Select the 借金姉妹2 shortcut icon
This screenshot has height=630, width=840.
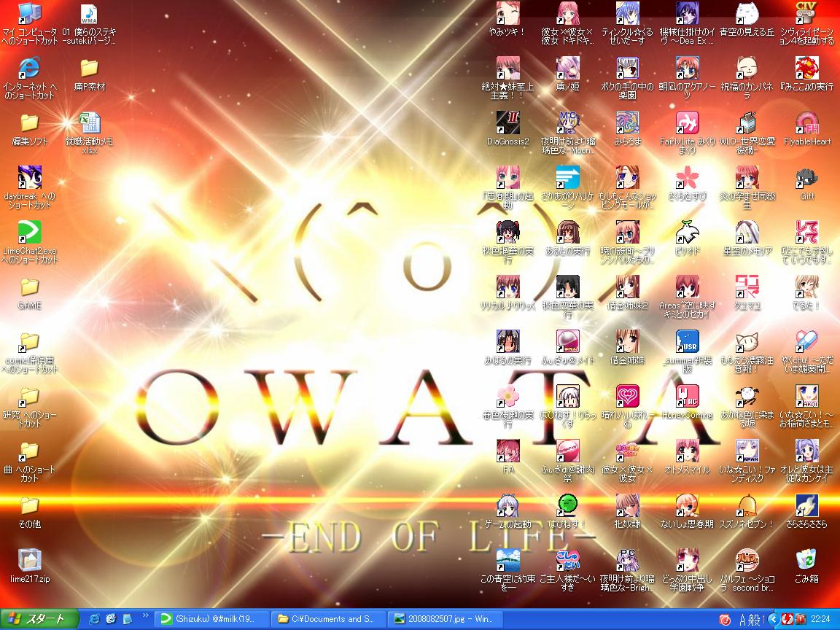coord(627,287)
